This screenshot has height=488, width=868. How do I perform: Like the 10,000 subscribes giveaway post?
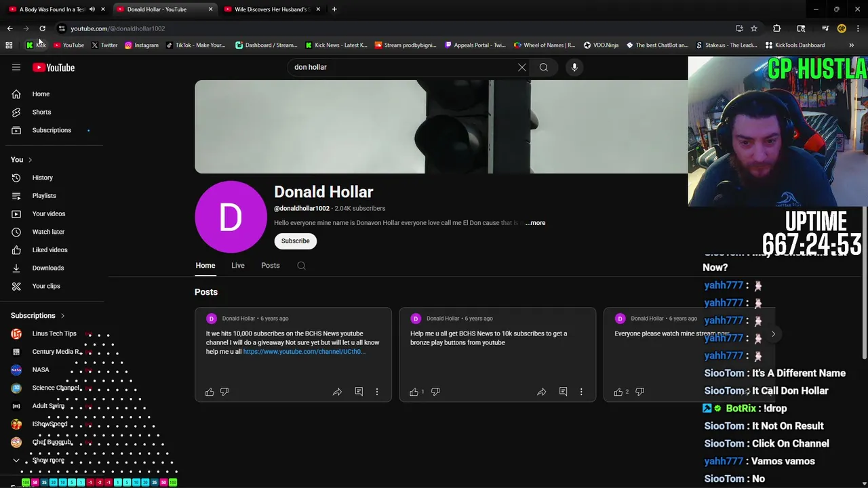pyautogui.click(x=210, y=392)
